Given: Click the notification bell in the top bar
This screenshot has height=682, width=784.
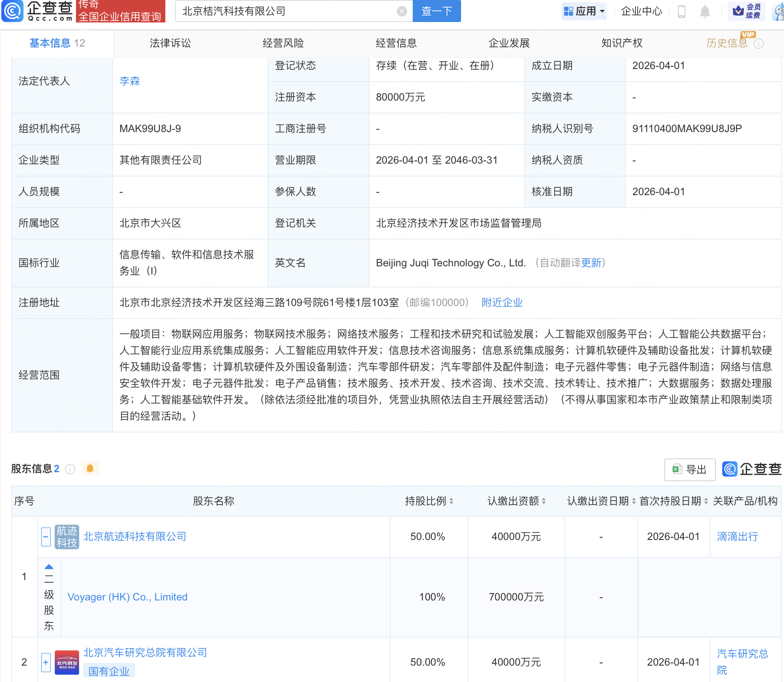Looking at the screenshot, I should [x=705, y=12].
